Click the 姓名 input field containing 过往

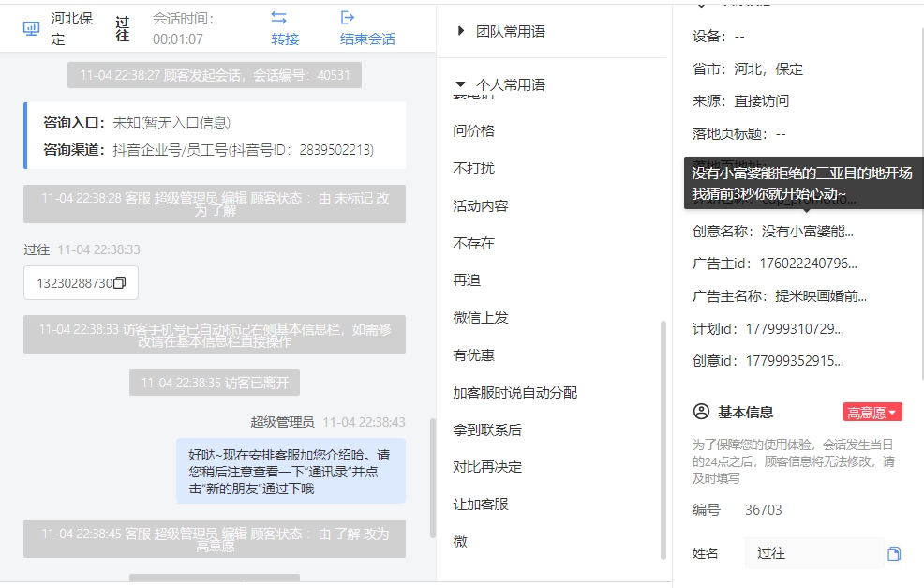coord(814,553)
